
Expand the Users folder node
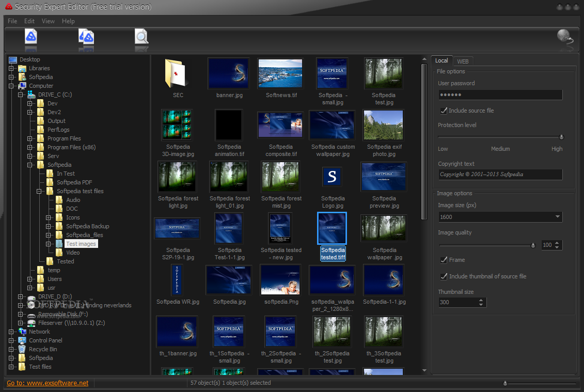coord(30,279)
